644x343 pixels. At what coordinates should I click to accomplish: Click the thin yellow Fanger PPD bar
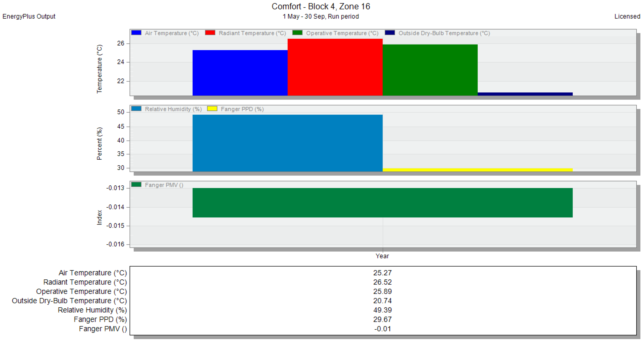pyautogui.click(x=477, y=170)
